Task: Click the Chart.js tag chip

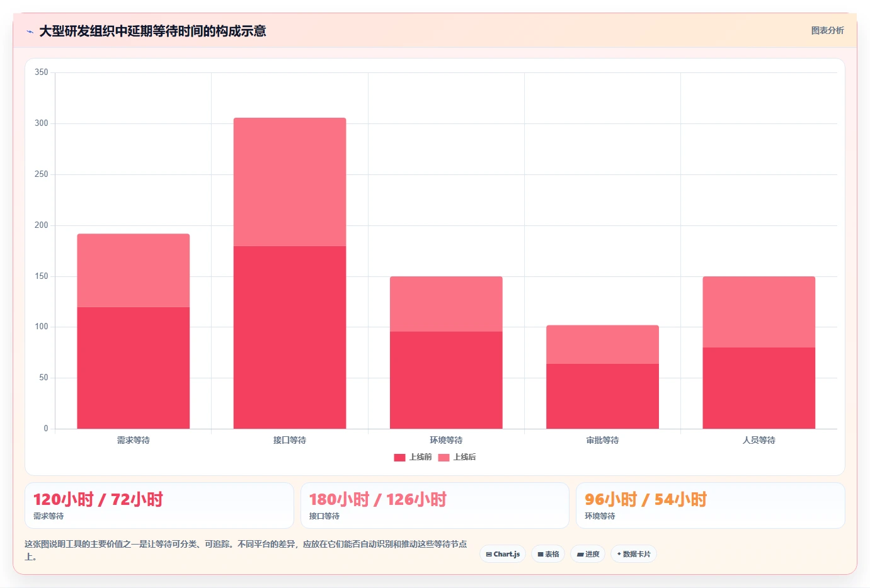Action: [503, 554]
